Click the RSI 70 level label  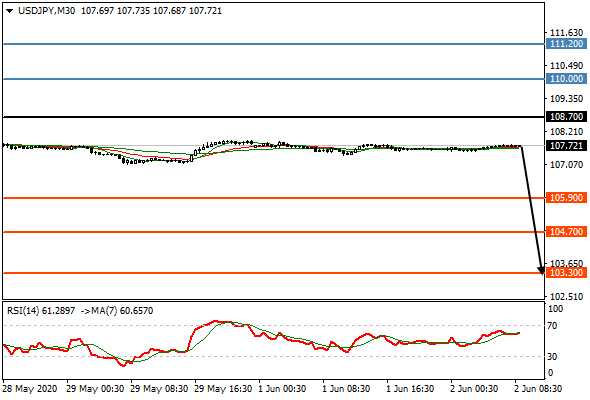tap(552, 325)
